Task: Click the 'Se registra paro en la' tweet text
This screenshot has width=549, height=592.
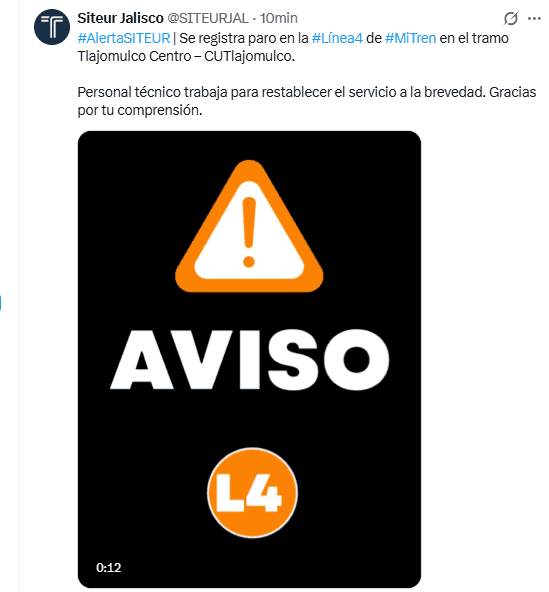Action: (244, 38)
